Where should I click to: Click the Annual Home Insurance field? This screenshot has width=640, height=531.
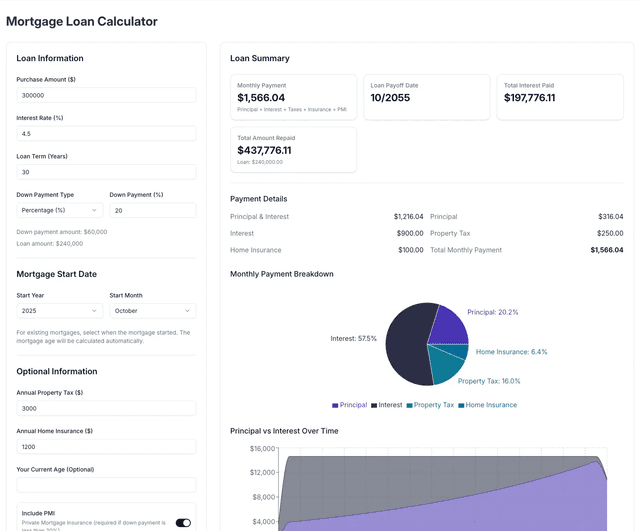click(x=106, y=447)
